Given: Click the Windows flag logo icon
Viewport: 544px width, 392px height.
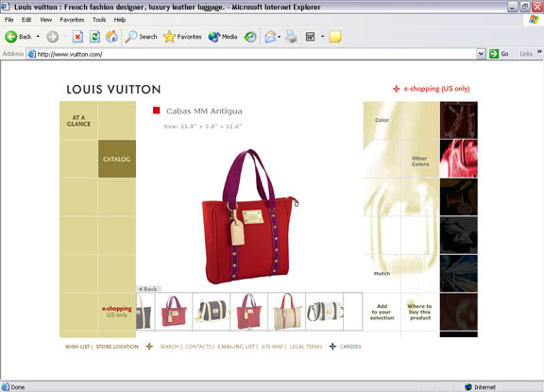Looking at the screenshot, I should [x=534, y=20].
